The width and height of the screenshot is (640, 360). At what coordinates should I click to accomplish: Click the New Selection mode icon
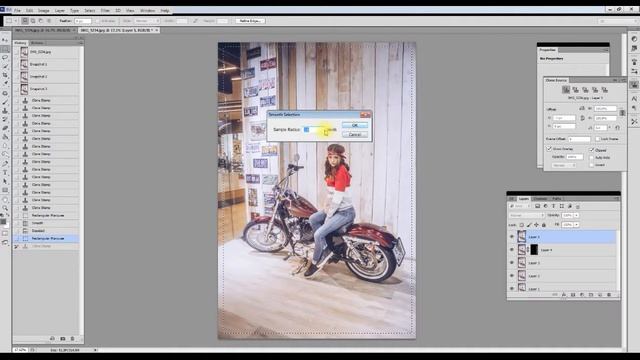[25, 21]
